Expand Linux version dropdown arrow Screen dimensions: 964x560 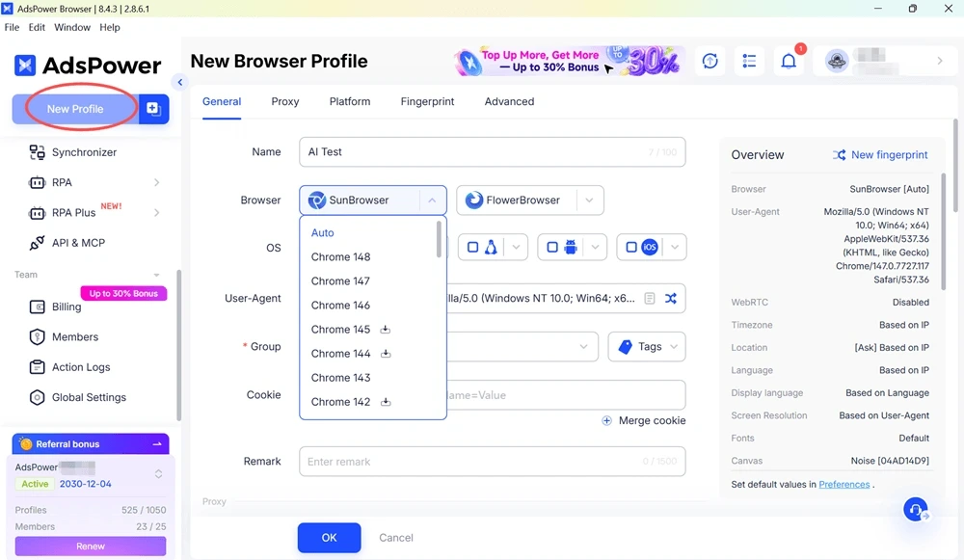click(516, 247)
